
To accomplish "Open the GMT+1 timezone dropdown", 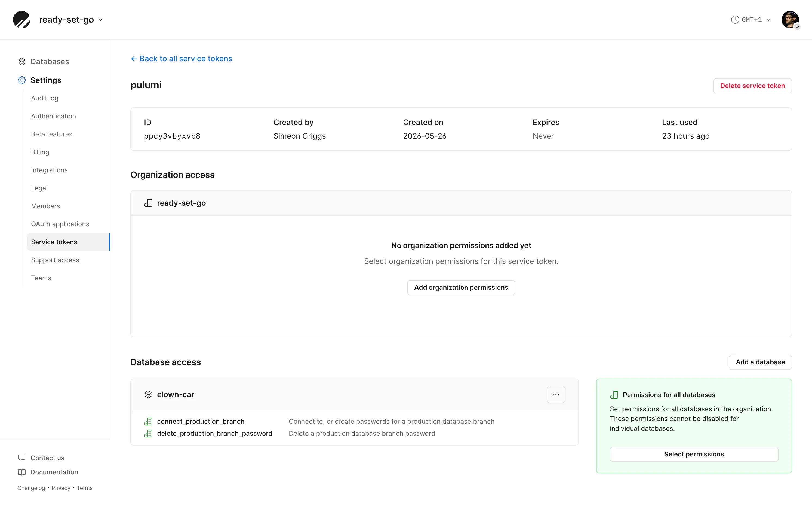I will 751,20.
